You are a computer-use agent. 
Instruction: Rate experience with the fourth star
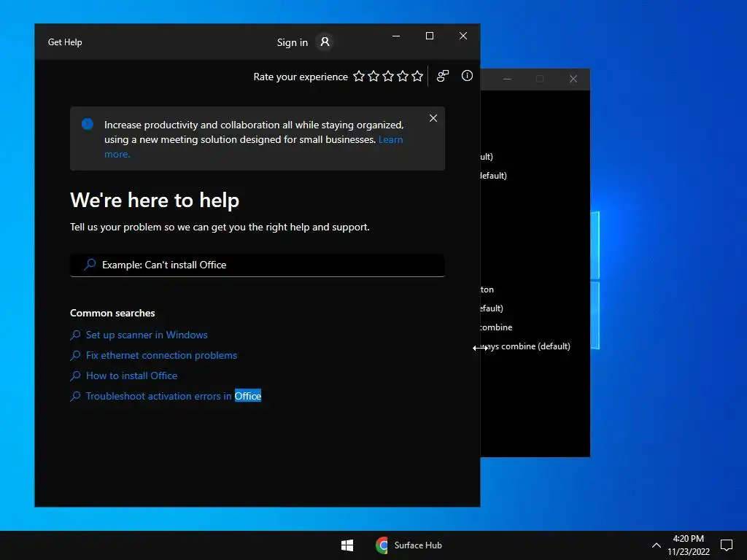pyautogui.click(x=403, y=76)
